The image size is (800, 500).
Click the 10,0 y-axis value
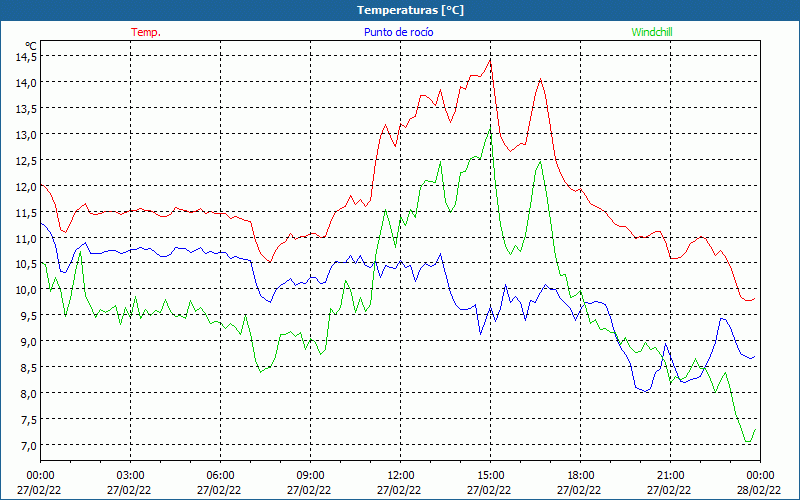(x=26, y=290)
